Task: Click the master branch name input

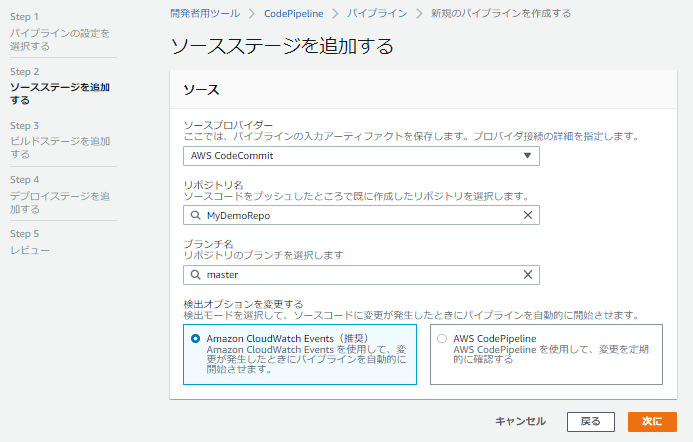Action: [x=361, y=275]
